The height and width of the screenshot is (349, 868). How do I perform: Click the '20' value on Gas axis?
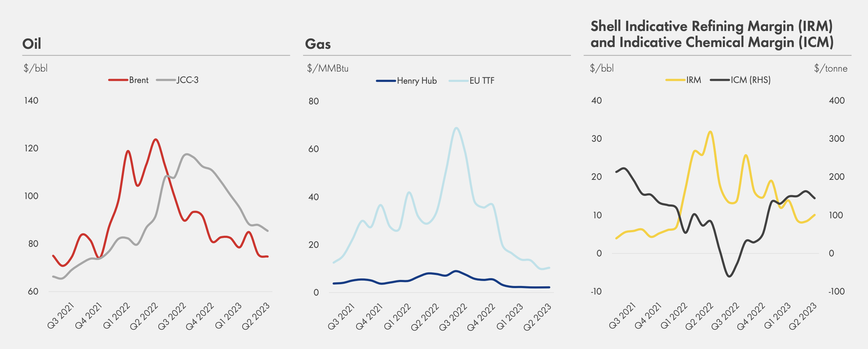pyautogui.click(x=314, y=245)
